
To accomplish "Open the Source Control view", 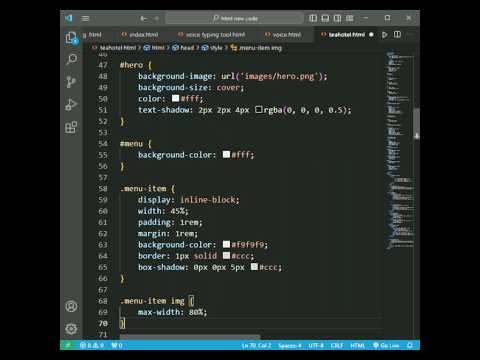I will tap(71, 82).
